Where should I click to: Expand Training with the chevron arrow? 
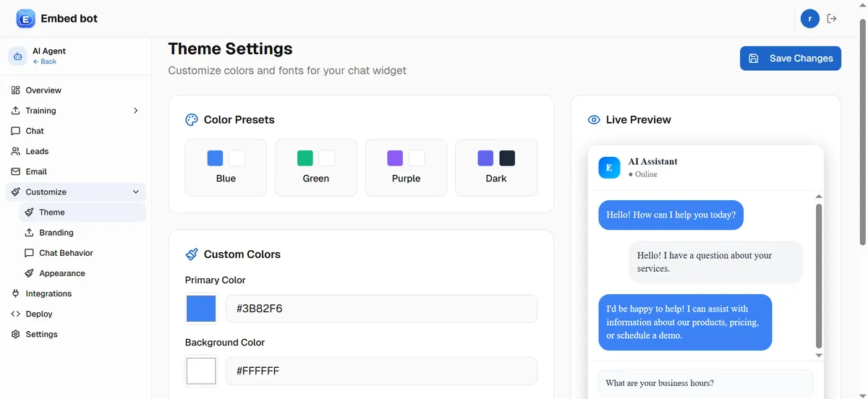pos(135,111)
